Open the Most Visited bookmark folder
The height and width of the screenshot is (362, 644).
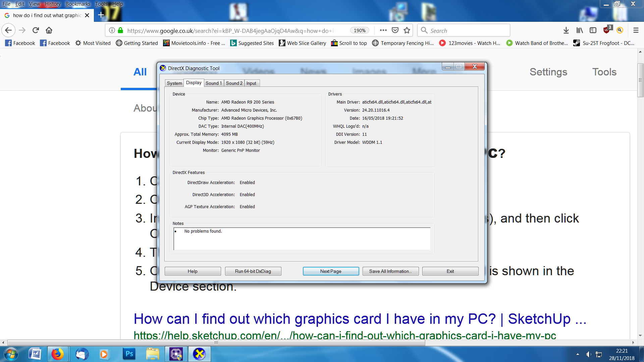[93, 43]
